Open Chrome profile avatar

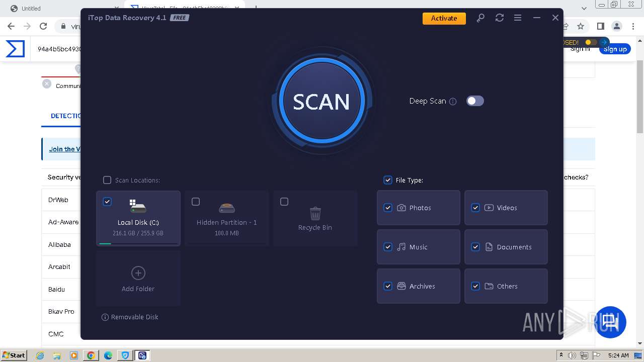pos(616,26)
